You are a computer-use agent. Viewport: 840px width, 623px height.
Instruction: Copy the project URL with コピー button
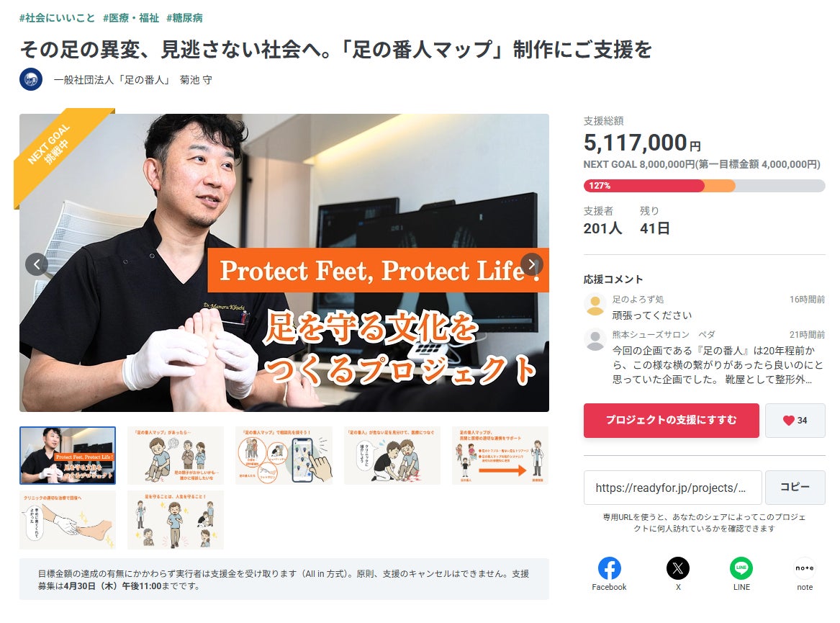(x=795, y=488)
